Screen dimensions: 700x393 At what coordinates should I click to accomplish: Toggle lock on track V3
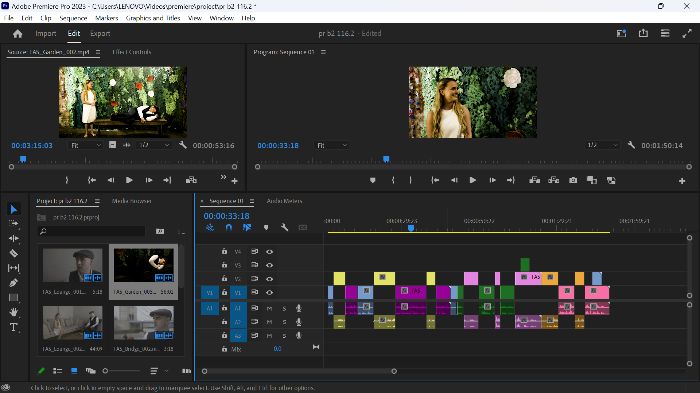(224, 265)
